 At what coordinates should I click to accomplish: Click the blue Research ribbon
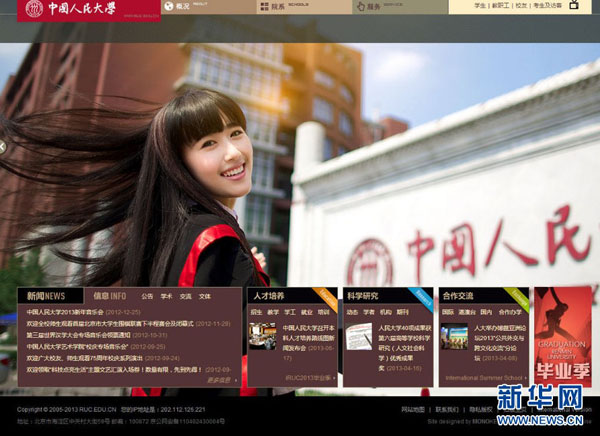[421, 300]
